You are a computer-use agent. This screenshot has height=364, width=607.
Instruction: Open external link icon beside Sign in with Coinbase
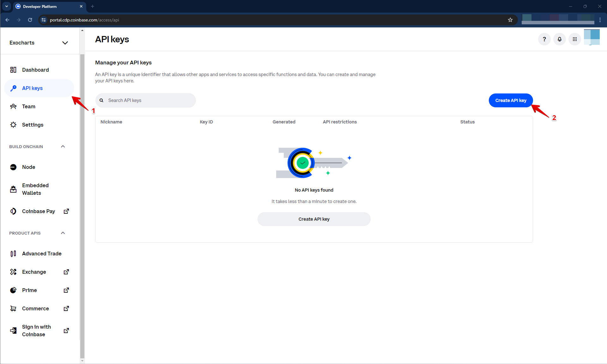pos(66,331)
